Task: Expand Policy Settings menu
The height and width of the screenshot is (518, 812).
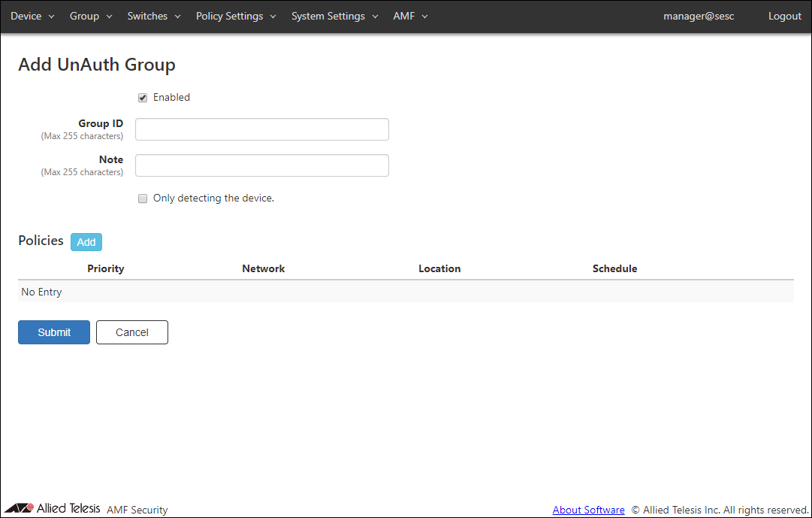Action: pos(236,17)
